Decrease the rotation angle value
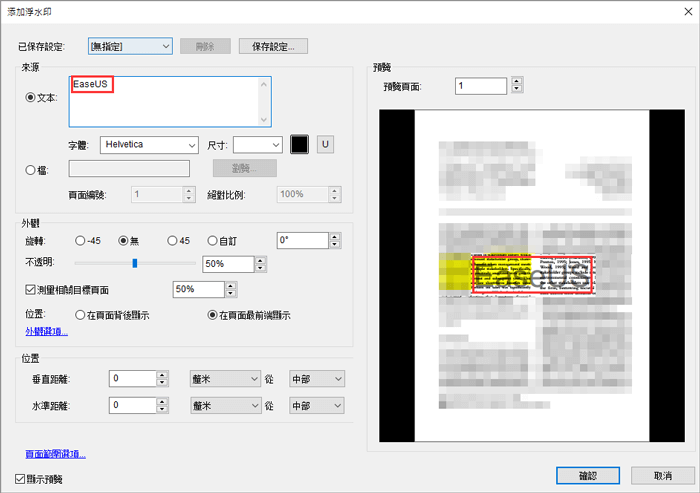The width and height of the screenshot is (700, 493). (335, 244)
